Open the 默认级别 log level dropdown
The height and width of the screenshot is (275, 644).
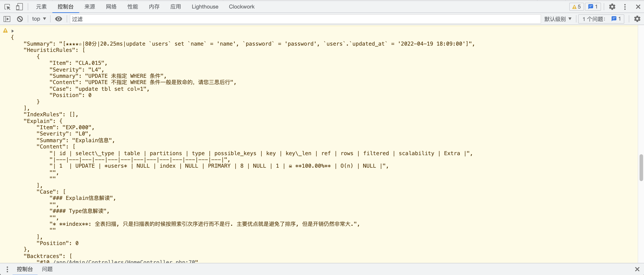(558, 19)
